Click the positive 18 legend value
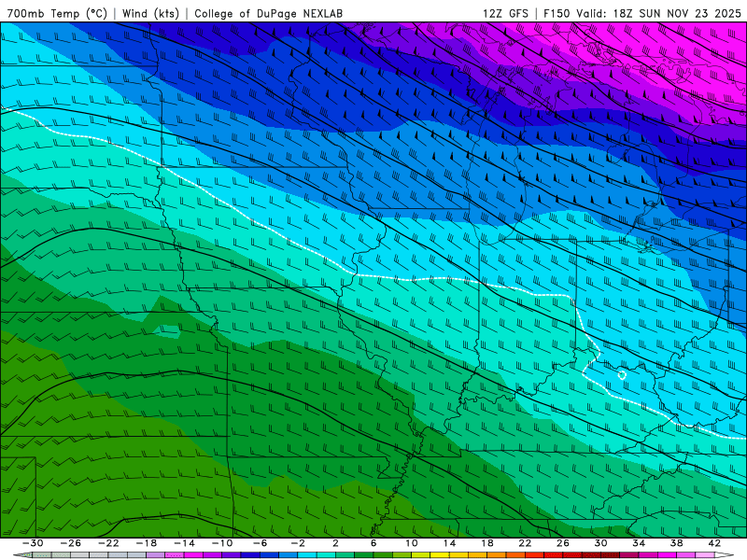747x560 pixels. pos(486,543)
